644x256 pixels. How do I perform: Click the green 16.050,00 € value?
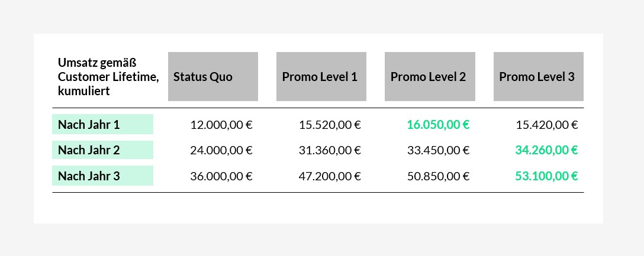[x=438, y=125]
